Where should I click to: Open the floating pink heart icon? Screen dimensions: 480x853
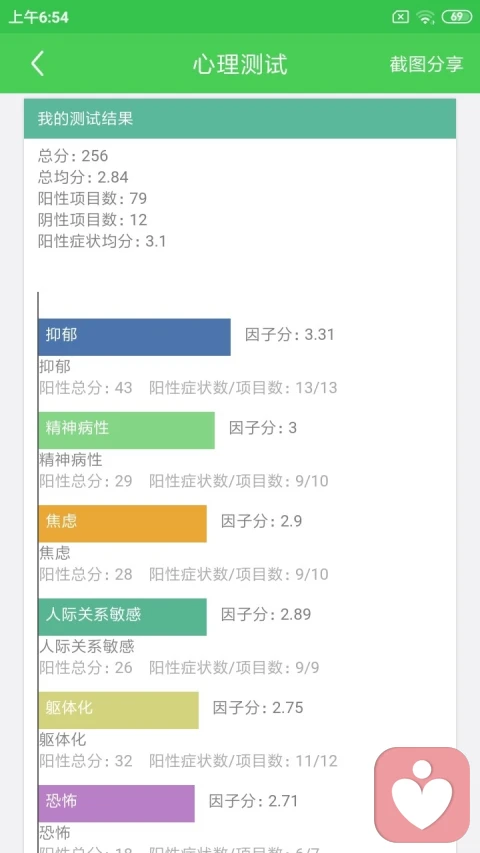click(x=422, y=795)
